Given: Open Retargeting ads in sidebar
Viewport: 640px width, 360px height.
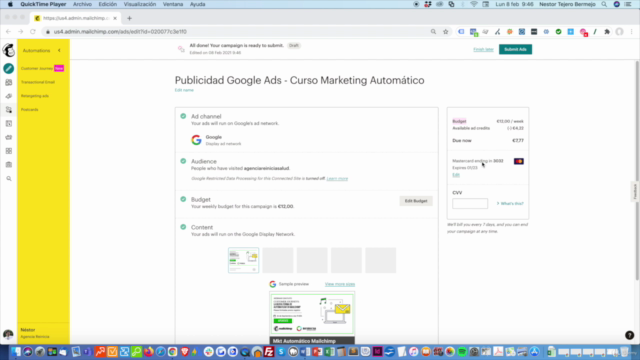Looking at the screenshot, I should pyautogui.click(x=35, y=96).
